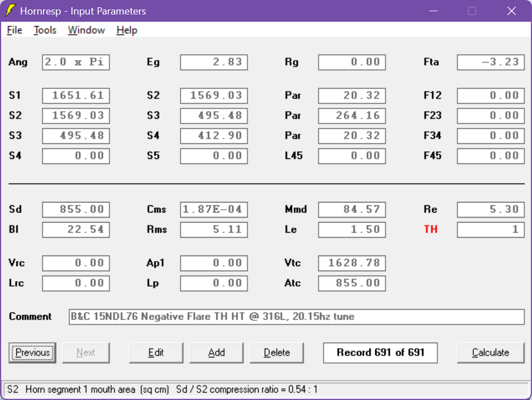
Task: Click the Re field showing 5.30
Action: click(491, 210)
